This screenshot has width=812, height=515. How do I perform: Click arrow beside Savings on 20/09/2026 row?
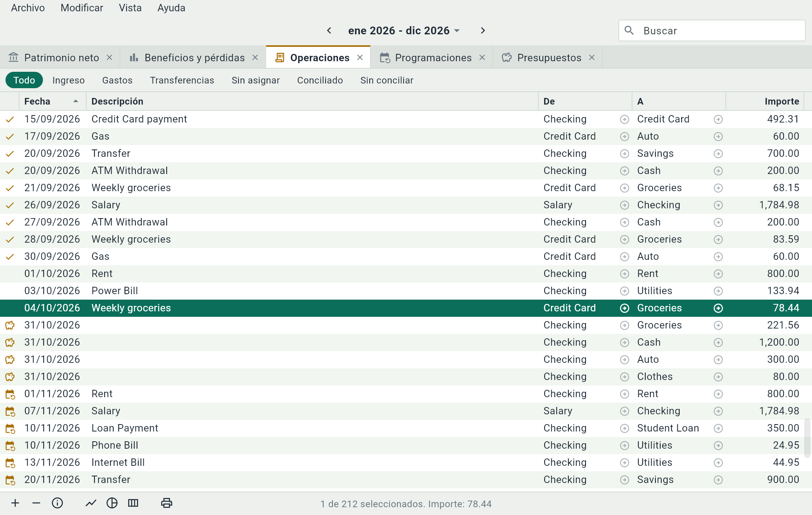pos(718,154)
